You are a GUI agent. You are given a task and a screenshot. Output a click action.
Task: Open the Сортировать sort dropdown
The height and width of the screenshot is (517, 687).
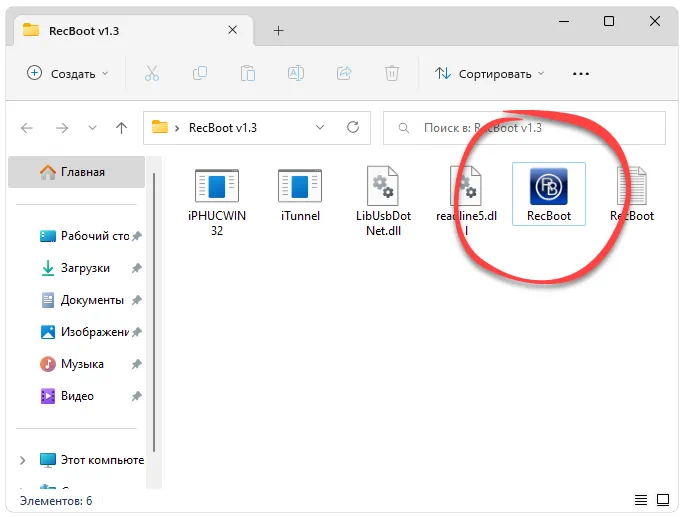[489, 74]
